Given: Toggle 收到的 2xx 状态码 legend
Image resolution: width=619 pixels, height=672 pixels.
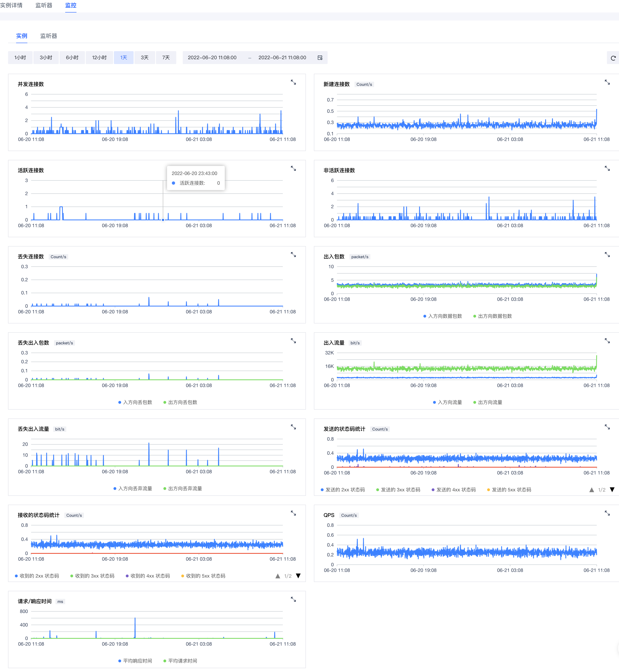Looking at the screenshot, I should click(x=37, y=576).
